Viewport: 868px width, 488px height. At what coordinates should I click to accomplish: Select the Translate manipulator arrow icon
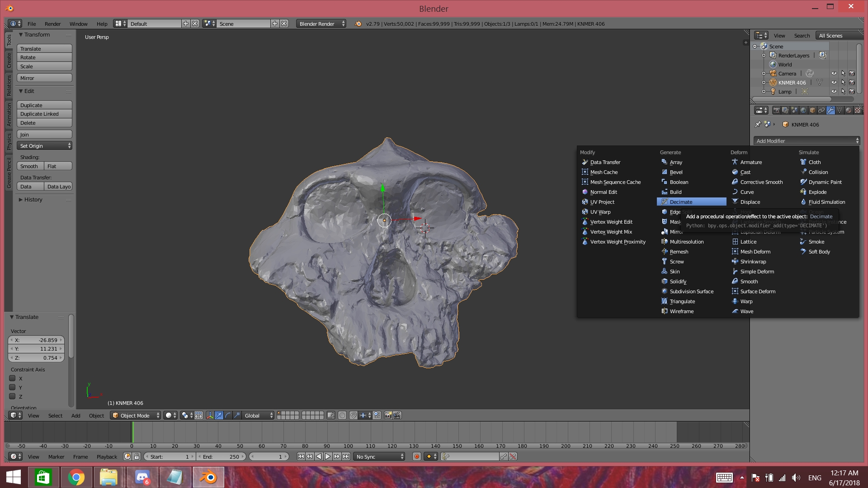pyautogui.click(x=219, y=416)
